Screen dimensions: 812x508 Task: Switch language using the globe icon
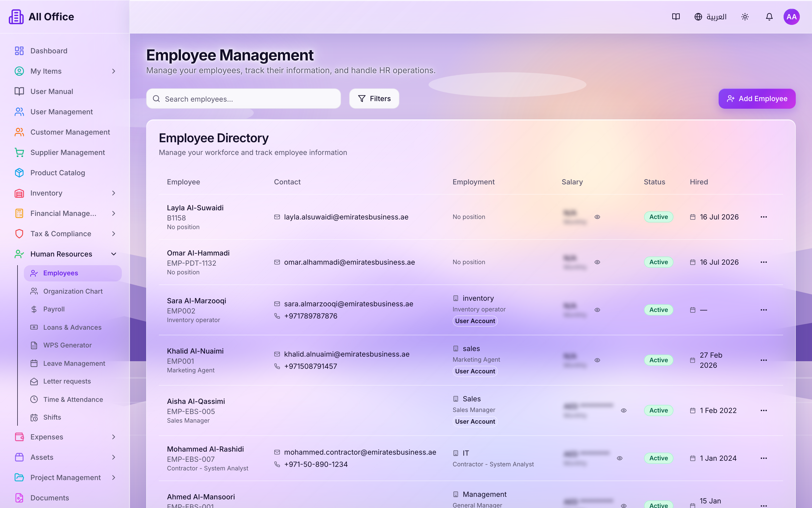[698, 17]
